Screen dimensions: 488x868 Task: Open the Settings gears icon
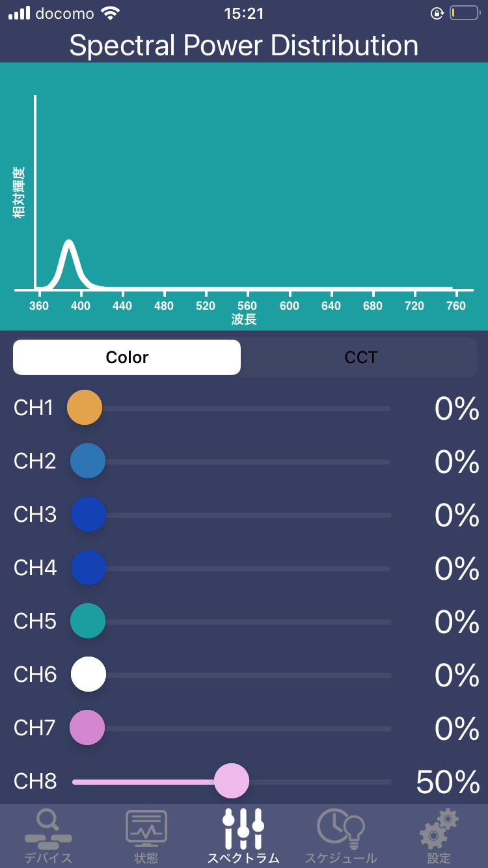439,828
